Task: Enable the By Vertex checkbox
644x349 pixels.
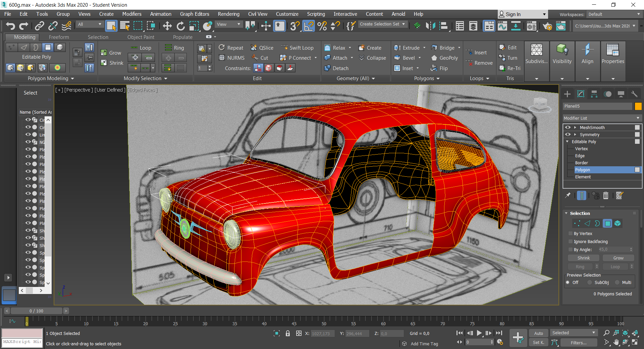Action: 571,234
